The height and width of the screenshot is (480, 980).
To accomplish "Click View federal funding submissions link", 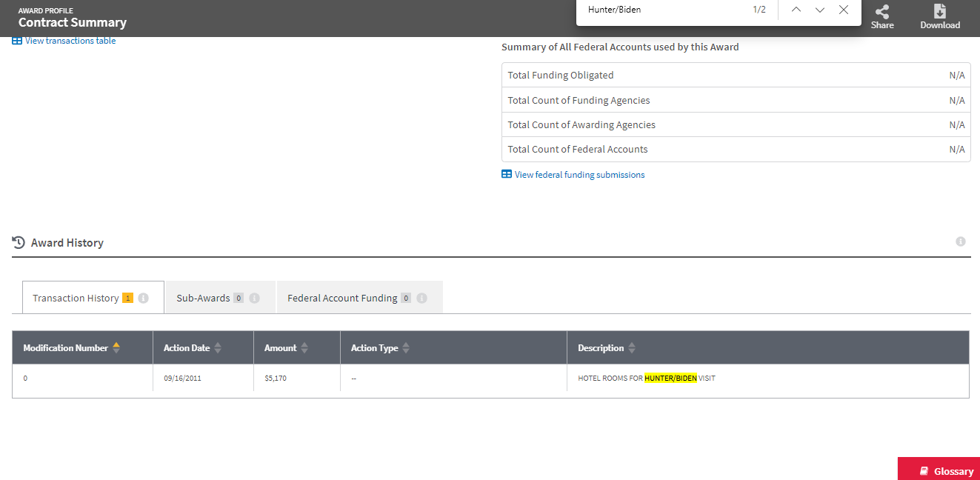I will point(579,175).
